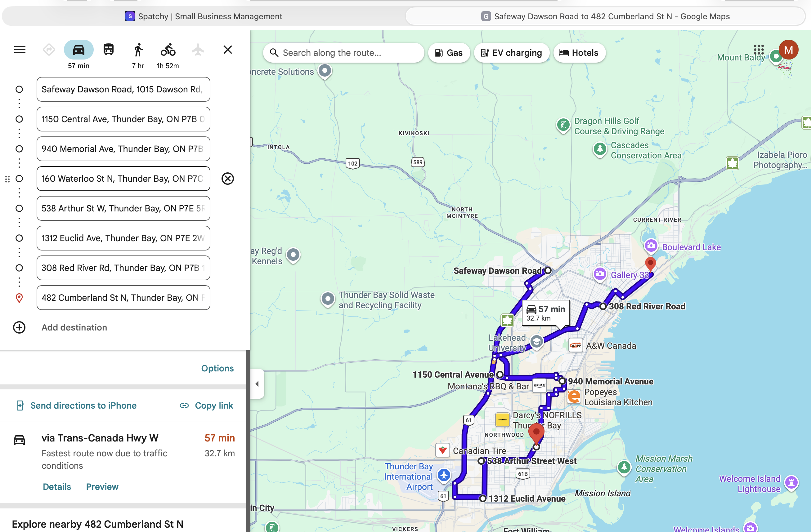Filter route by EV charging

click(x=512, y=53)
